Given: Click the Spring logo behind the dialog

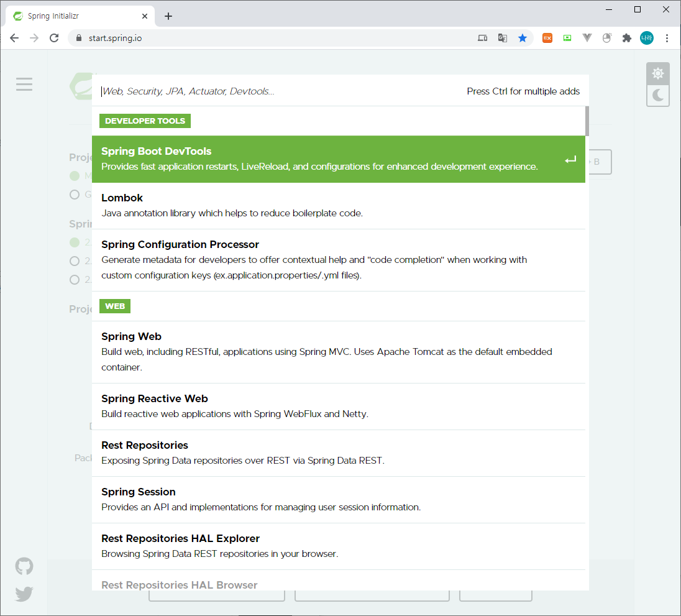Looking at the screenshot, I should [81, 86].
